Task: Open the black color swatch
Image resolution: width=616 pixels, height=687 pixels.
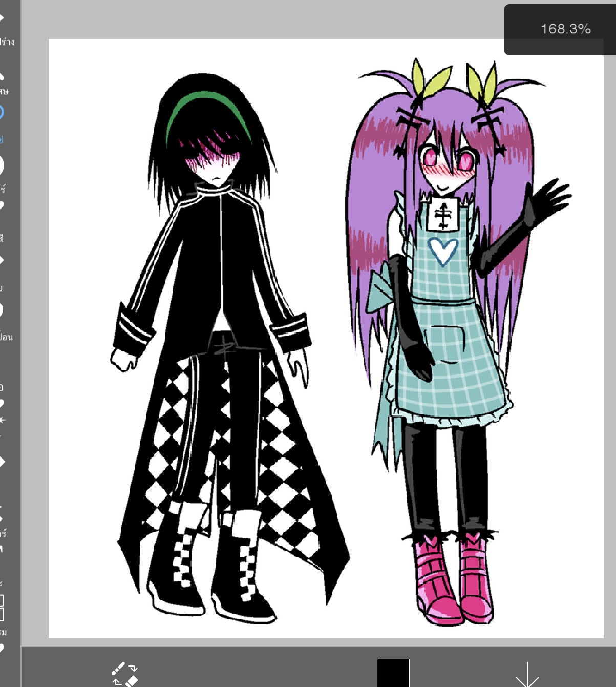Action: click(393, 673)
